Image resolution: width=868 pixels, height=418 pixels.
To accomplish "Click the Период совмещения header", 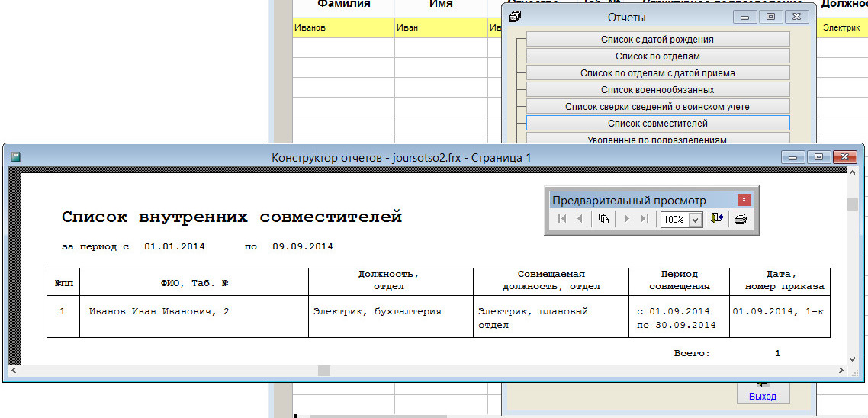I will pyautogui.click(x=680, y=280).
